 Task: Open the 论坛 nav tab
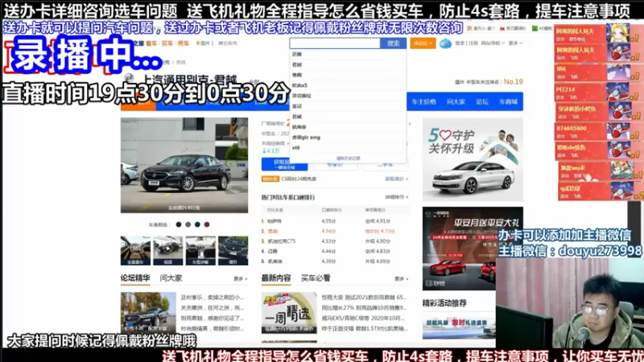[482, 102]
